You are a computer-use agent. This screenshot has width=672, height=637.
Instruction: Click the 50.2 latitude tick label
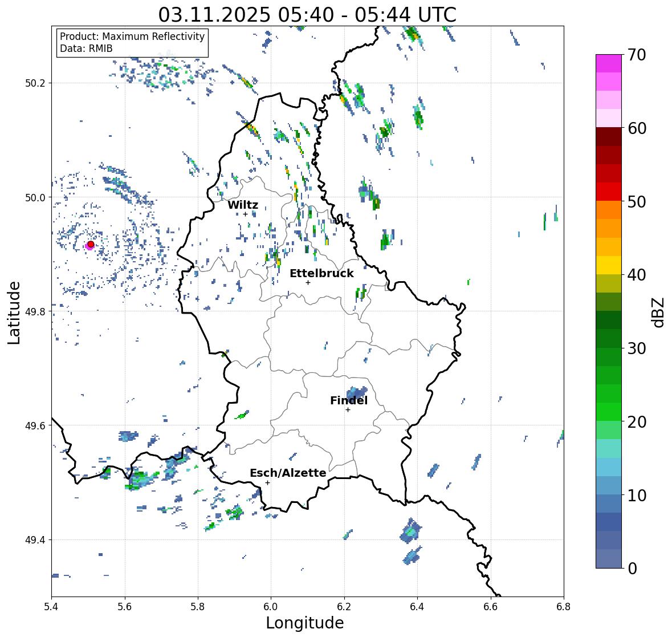[x=35, y=83]
